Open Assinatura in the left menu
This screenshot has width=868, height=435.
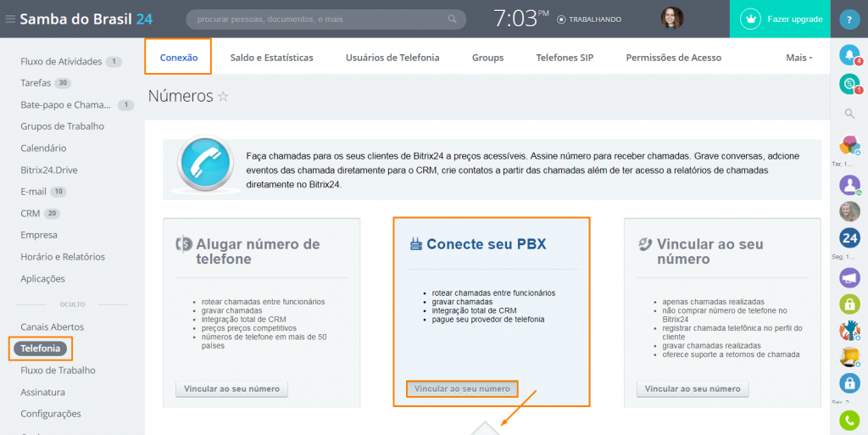point(42,393)
